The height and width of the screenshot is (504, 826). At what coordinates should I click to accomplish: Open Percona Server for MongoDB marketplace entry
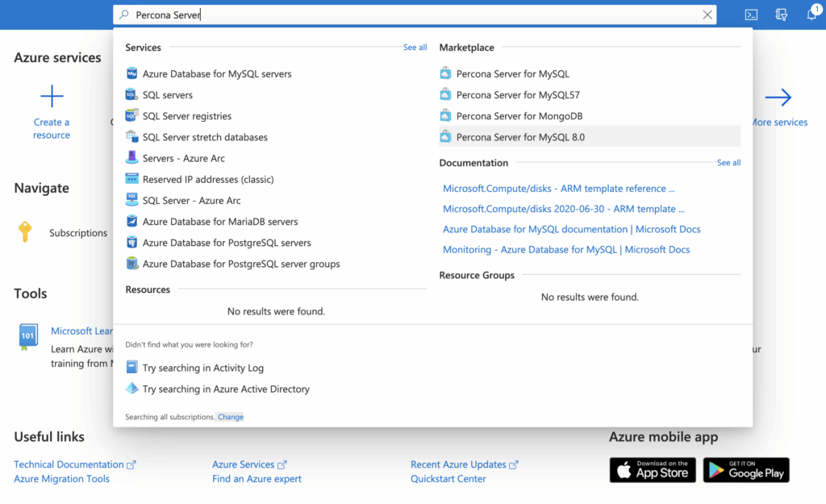point(521,115)
